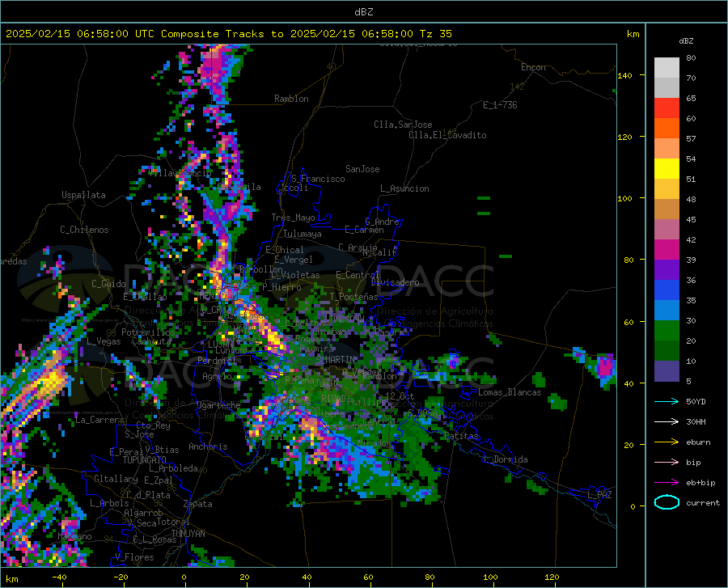The width and height of the screenshot is (728, 588).
Task: Select the mauve 42-45 dBZ swatch
Action: (667, 229)
